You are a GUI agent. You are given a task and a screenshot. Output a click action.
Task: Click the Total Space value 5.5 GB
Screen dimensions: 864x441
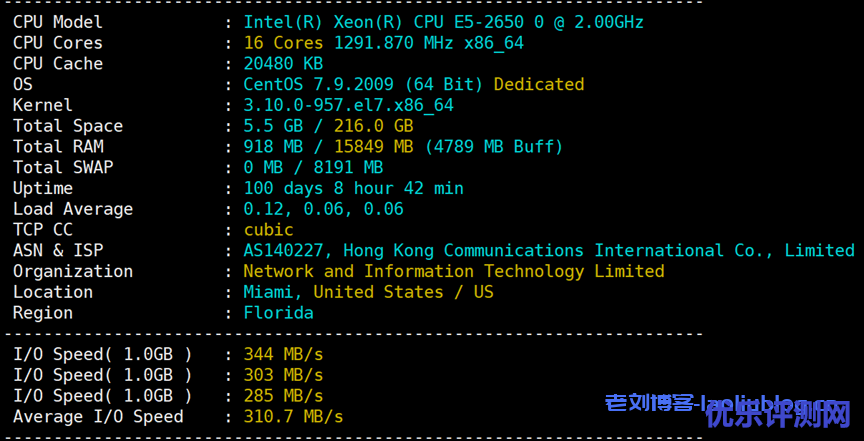coord(273,126)
